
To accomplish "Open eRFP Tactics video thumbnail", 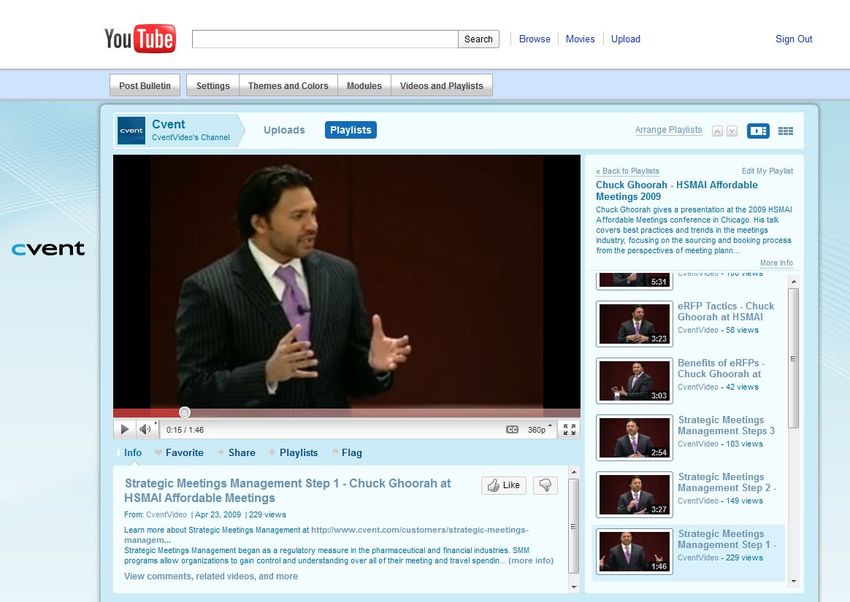I will (x=634, y=324).
